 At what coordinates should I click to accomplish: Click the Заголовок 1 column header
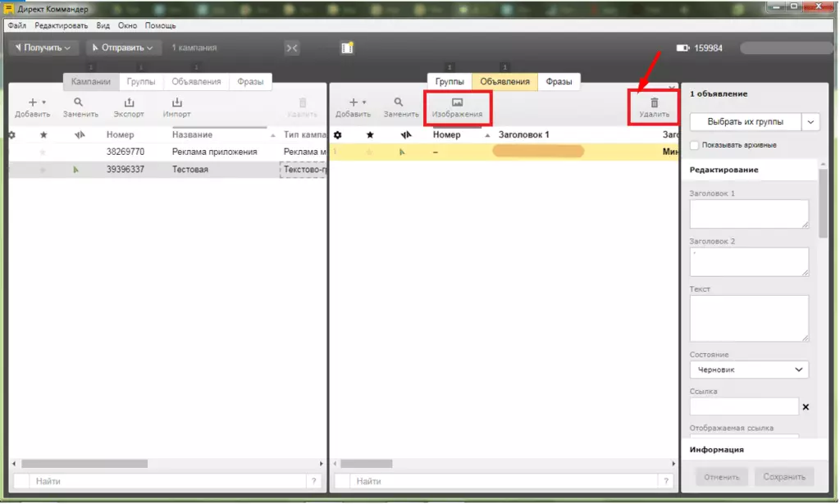(524, 135)
